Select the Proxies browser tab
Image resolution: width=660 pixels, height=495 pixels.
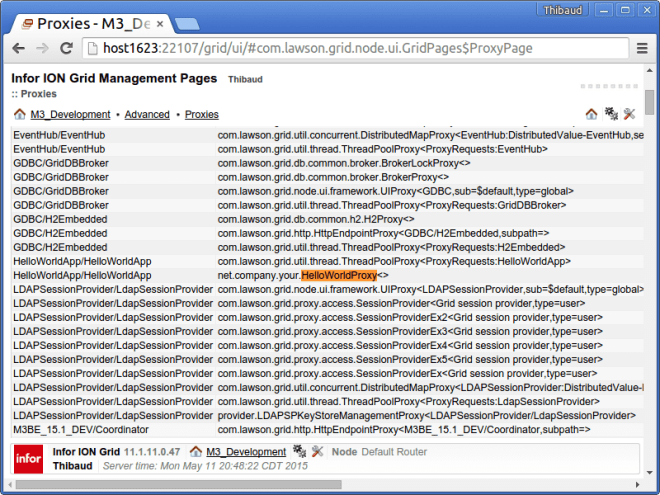tap(80, 19)
